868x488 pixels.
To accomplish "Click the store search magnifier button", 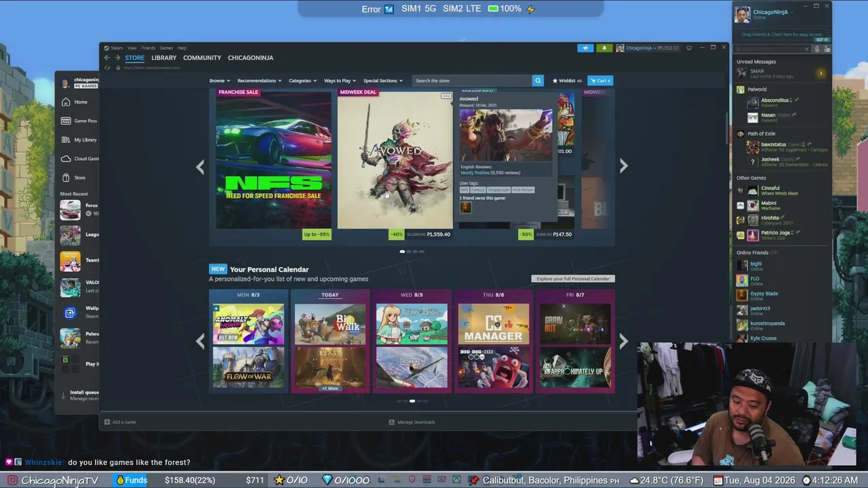I will 538,81.
